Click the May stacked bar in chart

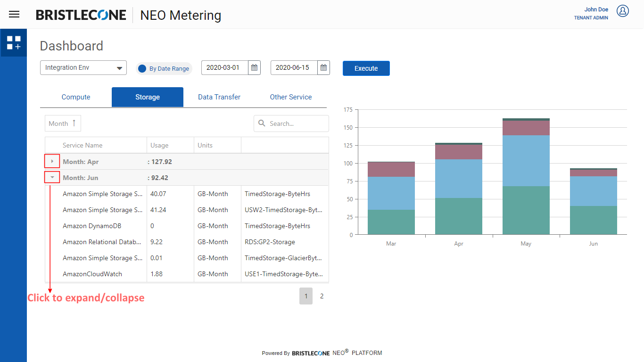coord(526,179)
